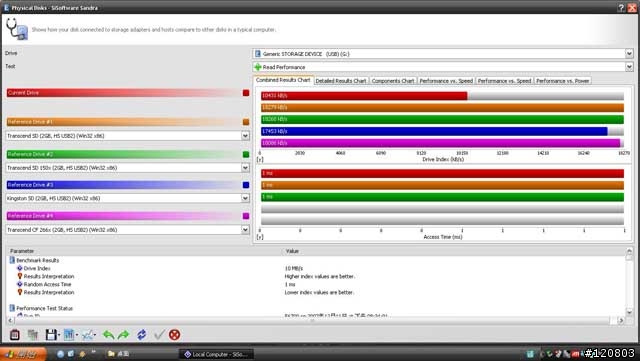This screenshot has width=640, height=361.
Task: Open the save icon's dropdown arrow
Action: tap(59, 335)
